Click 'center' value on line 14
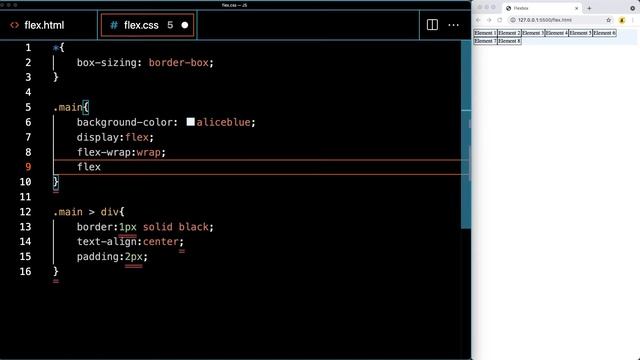 tap(160, 242)
